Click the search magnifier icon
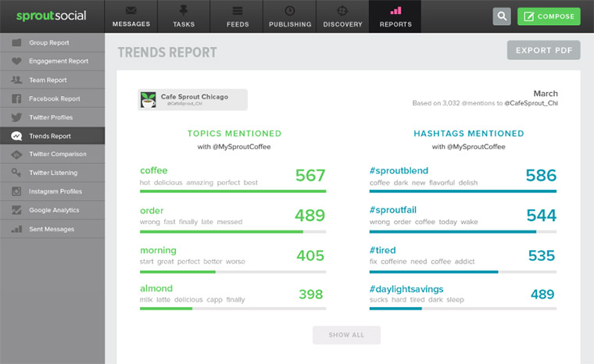Image resolution: width=594 pixels, height=364 pixels. pos(502,16)
